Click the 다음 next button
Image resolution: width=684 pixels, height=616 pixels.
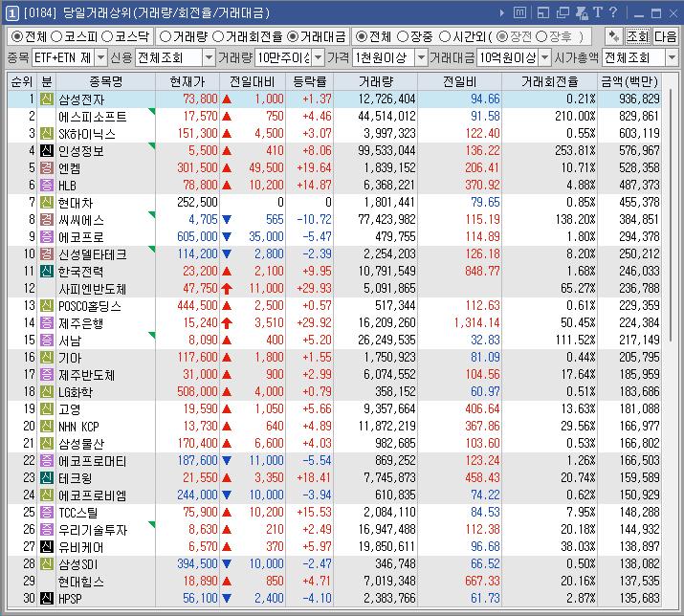click(665, 36)
